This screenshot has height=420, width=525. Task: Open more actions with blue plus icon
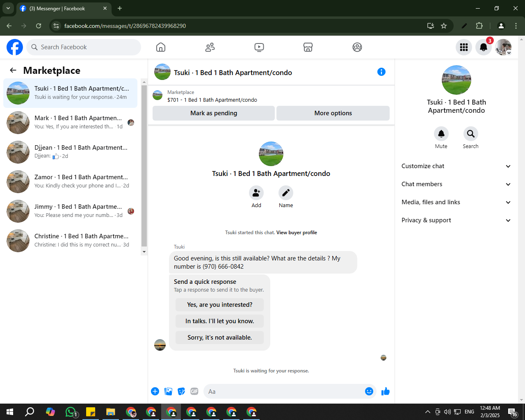155,391
